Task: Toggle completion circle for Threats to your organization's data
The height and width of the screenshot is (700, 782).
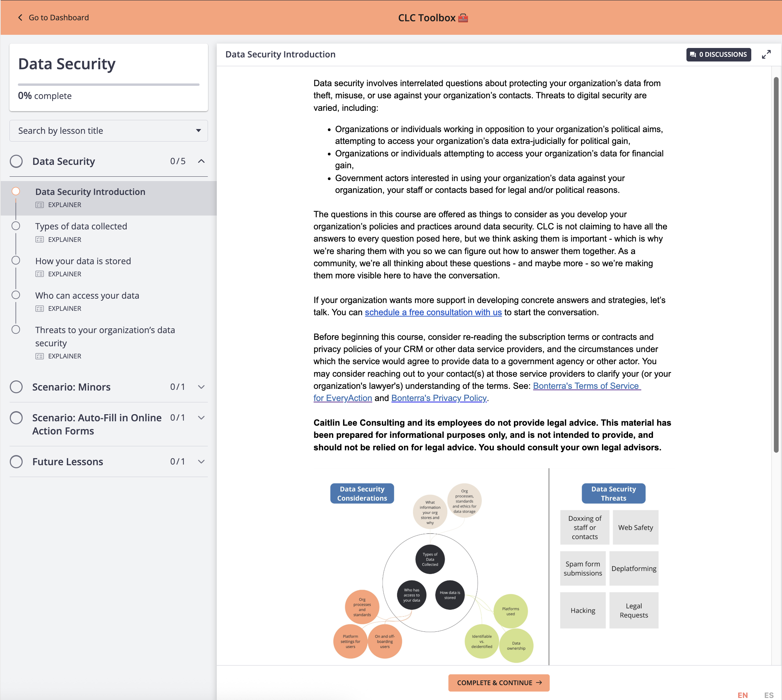Action: 16,330
